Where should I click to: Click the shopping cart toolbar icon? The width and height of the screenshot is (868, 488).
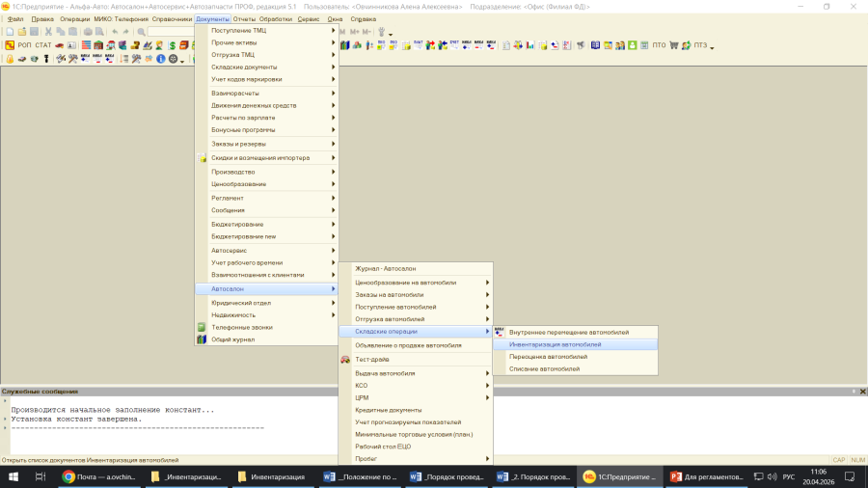coord(674,45)
